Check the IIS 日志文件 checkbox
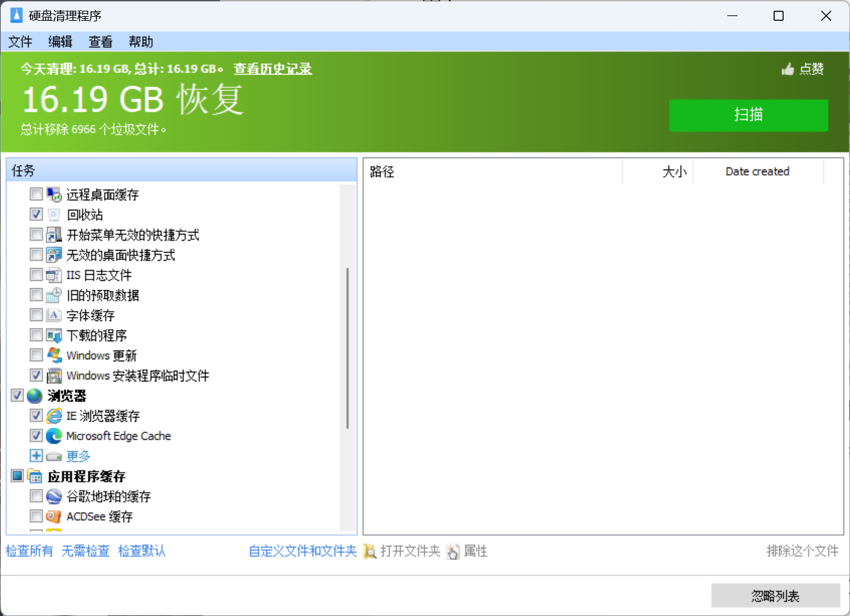Screen dimensions: 850x616 [36, 275]
